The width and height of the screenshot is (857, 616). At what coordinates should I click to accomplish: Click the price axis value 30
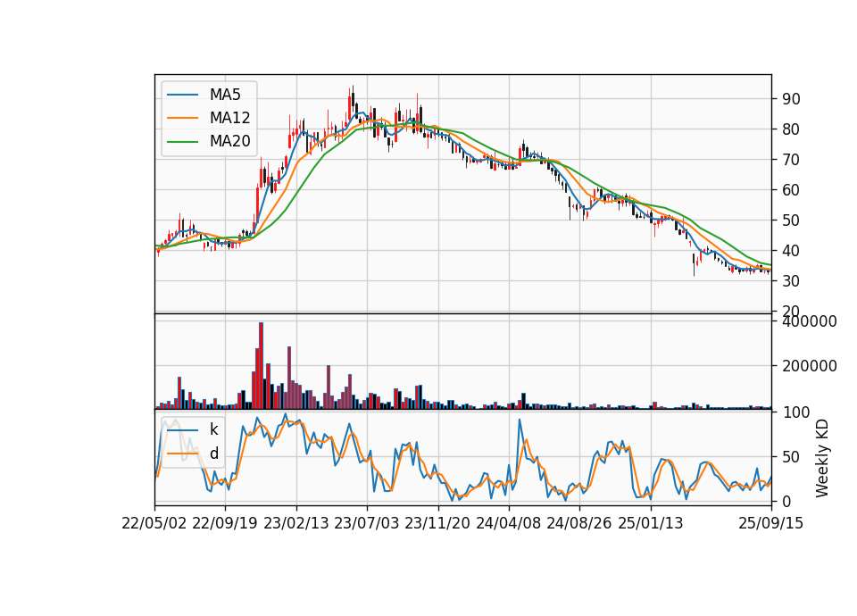(x=792, y=281)
